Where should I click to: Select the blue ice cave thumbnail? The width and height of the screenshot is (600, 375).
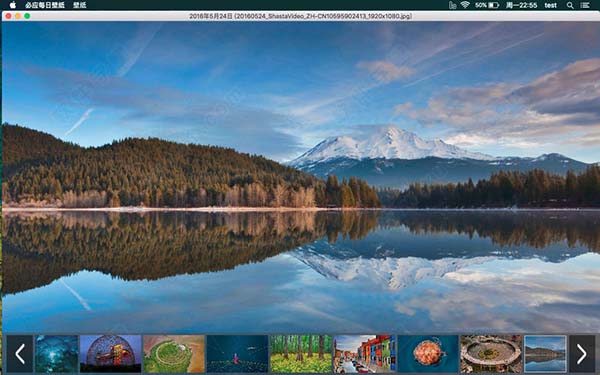[57, 354]
